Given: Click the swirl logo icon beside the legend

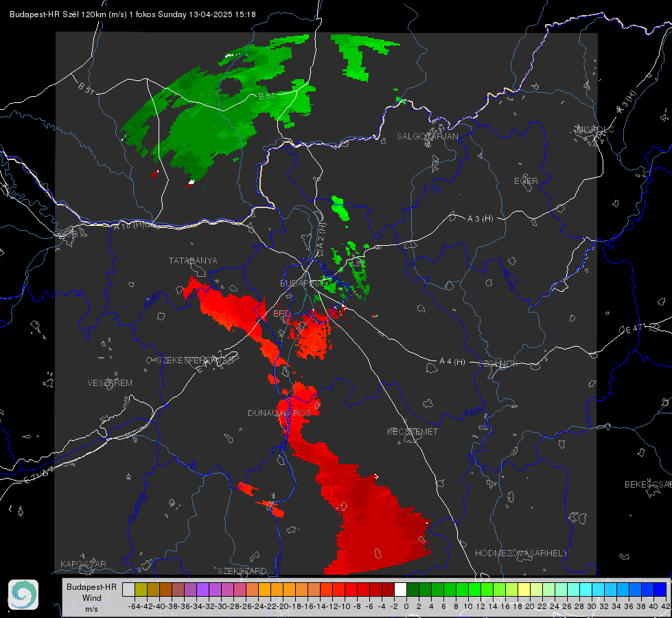Looking at the screenshot, I should click(23, 595).
